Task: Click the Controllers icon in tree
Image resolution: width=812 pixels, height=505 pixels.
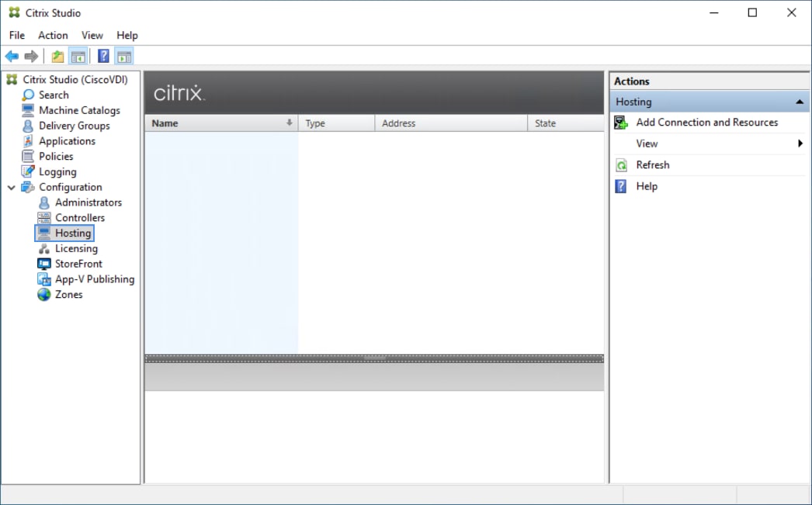Action: 44,218
